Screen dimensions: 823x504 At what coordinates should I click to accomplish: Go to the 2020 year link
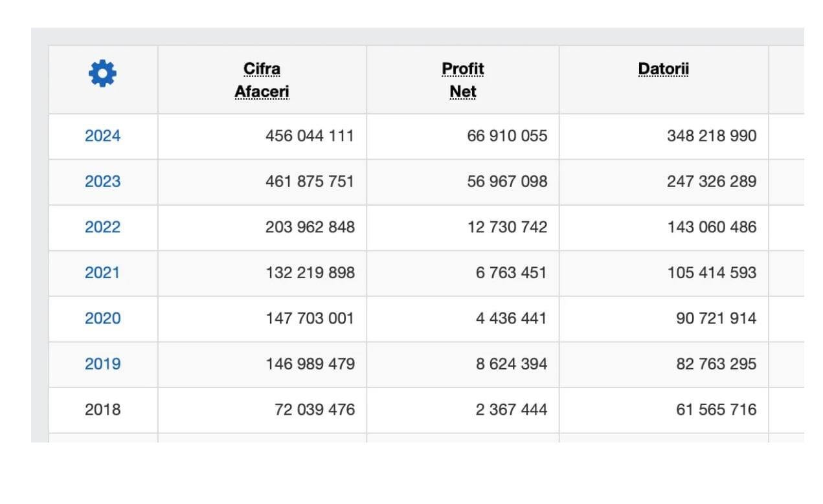(102, 318)
